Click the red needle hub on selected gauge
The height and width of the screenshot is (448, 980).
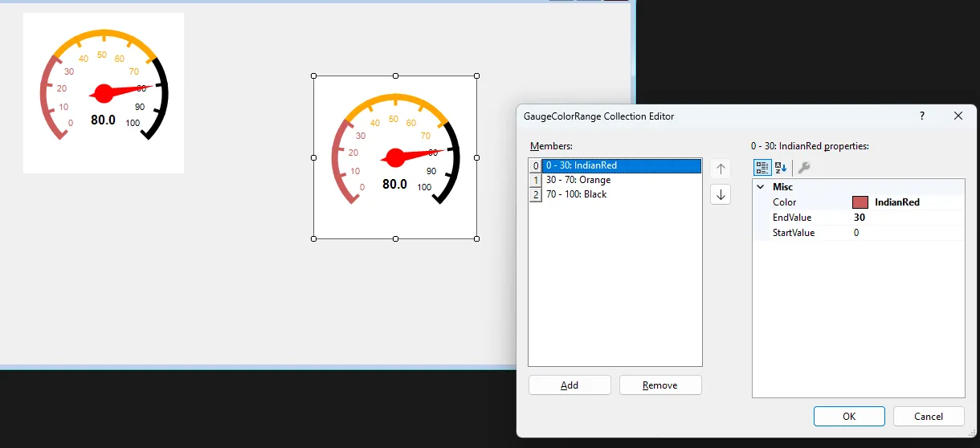[x=394, y=157]
